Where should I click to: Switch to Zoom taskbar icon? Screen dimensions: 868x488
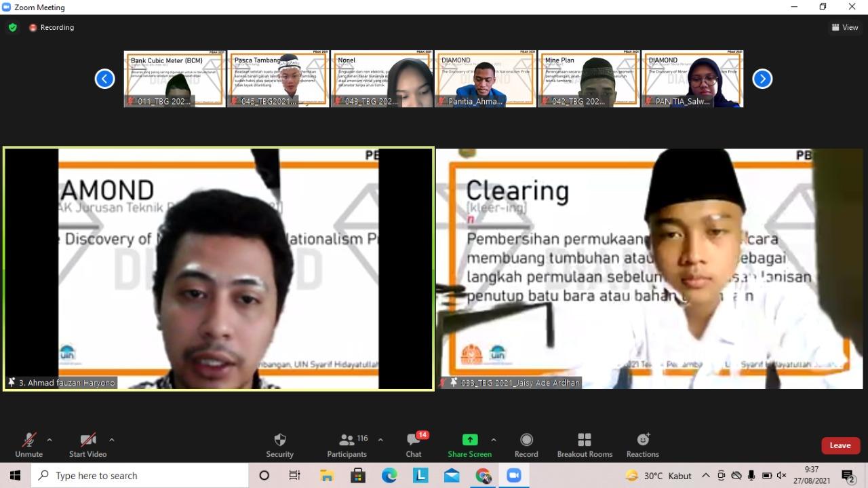pyautogui.click(x=514, y=476)
